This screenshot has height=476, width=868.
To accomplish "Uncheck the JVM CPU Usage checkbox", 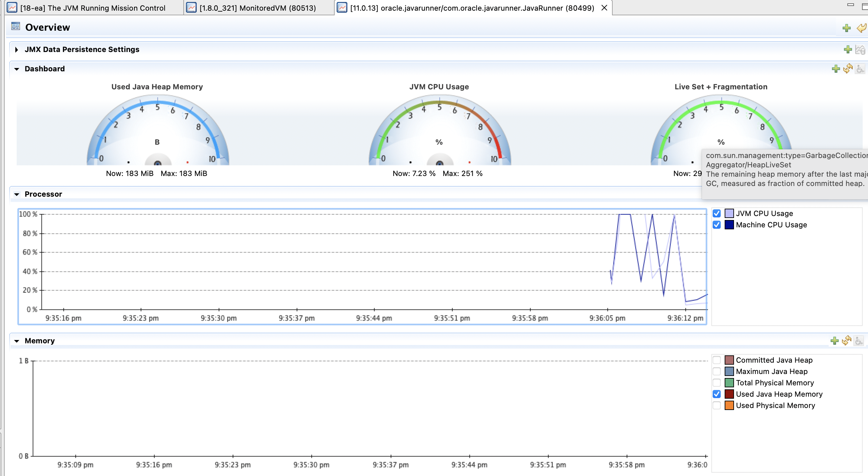I will (x=717, y=213).
